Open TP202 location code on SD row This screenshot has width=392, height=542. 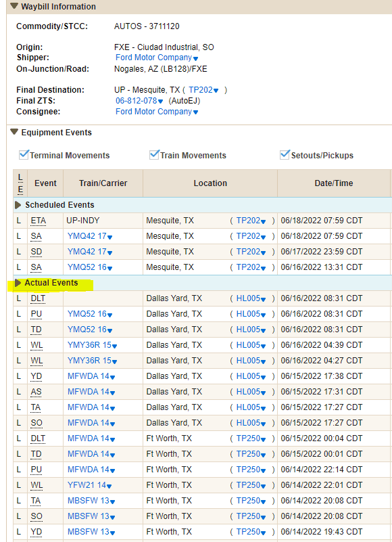coord(251,252)
